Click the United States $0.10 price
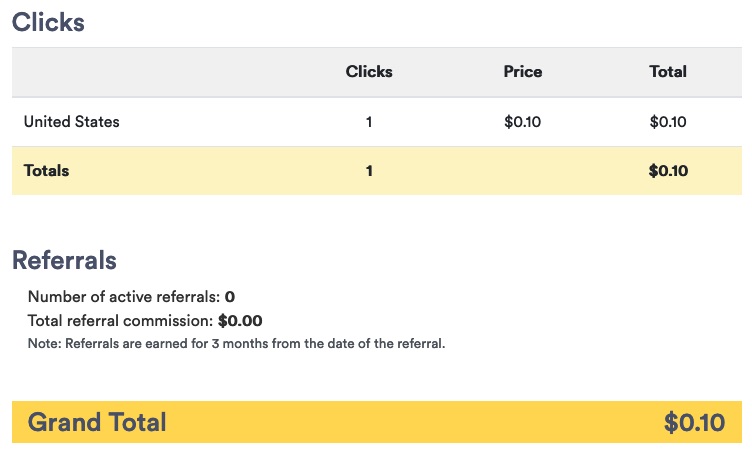Viewport: 752px width, 461px height. [x=522, y=122]
